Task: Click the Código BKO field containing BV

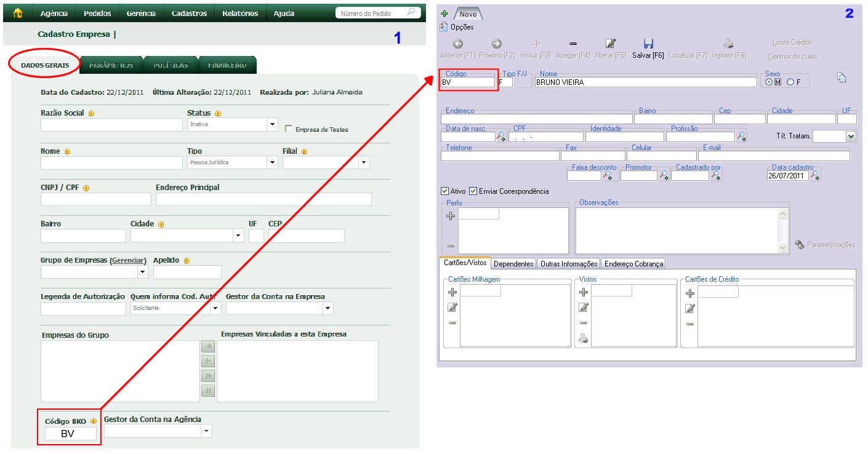Action: pyautogui.click(x=71, y=434)
